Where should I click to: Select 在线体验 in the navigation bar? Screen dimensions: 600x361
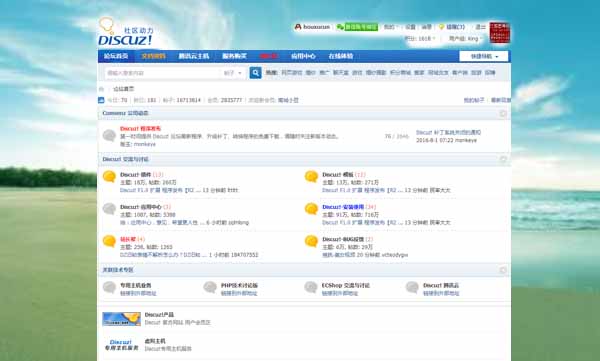point(341,56)
